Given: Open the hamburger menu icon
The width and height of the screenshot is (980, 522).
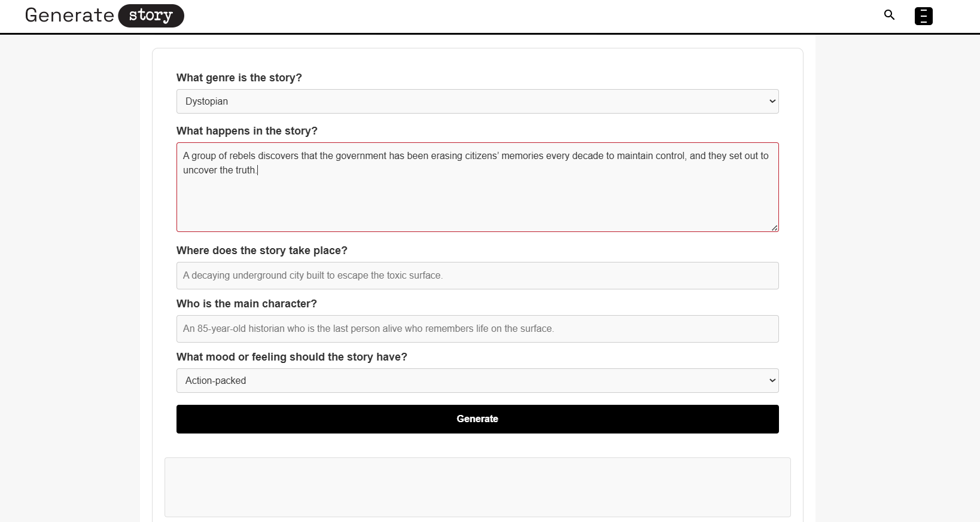Looking at the screenshot, I should click(924, 16).
